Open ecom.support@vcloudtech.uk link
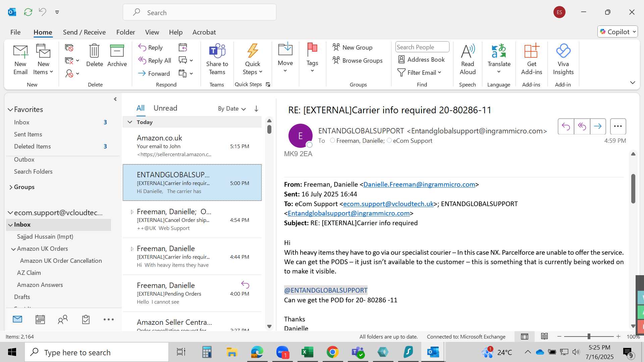This screenshot has height=362, width=644. [x=388, y=204]
